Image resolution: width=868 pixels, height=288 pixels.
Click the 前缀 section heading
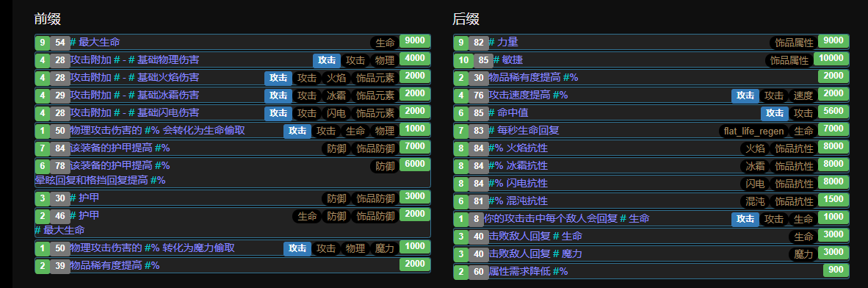[x=47, y=18]
